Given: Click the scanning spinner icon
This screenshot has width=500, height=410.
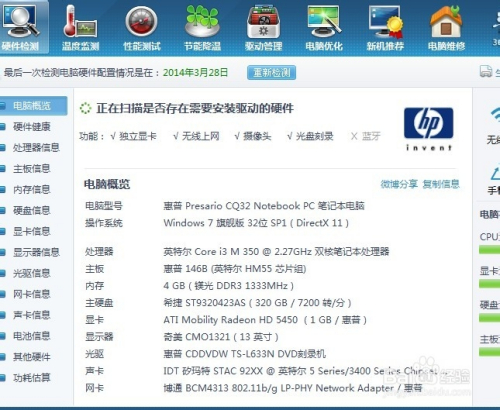Looking at the screenshot, I should (85, 108).
